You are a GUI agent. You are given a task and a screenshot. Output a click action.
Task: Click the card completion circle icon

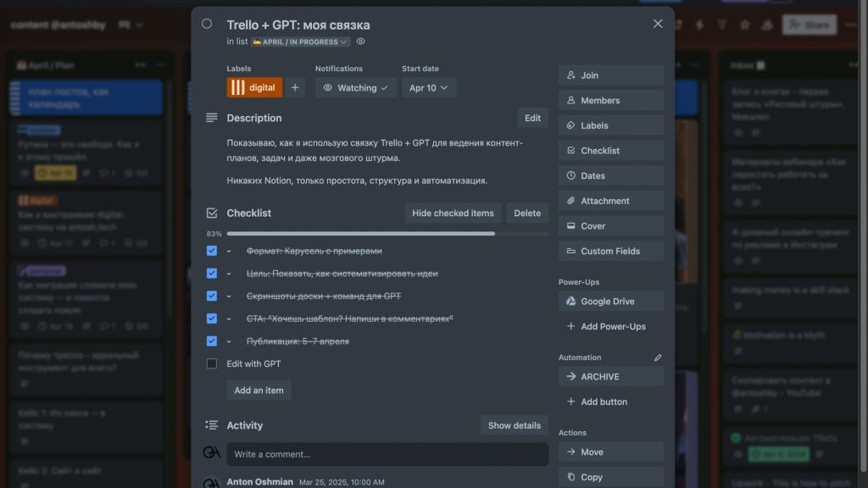point(207,24)
